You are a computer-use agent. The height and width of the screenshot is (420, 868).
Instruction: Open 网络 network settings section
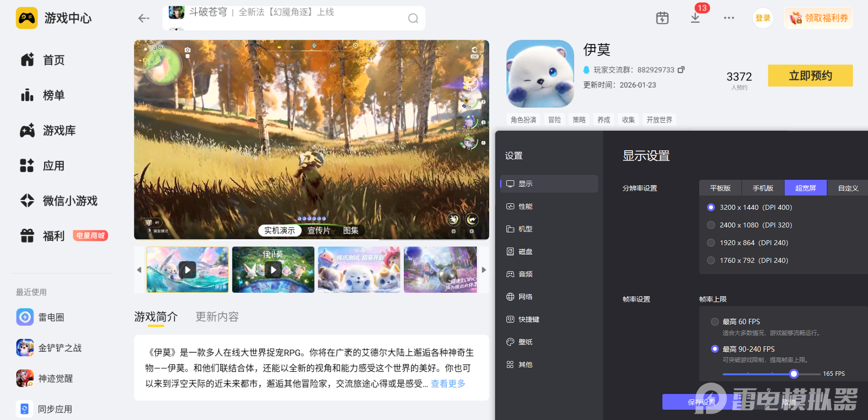[549, 297]
